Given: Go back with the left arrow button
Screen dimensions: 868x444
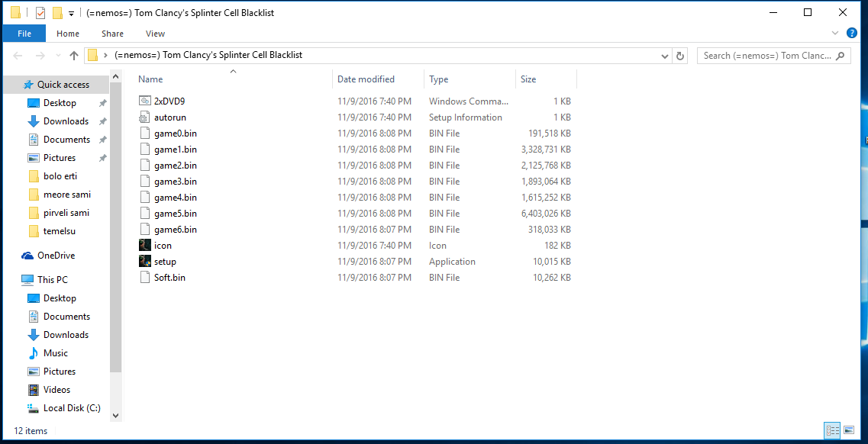Looking at the screenshot, I should point(18,55).
